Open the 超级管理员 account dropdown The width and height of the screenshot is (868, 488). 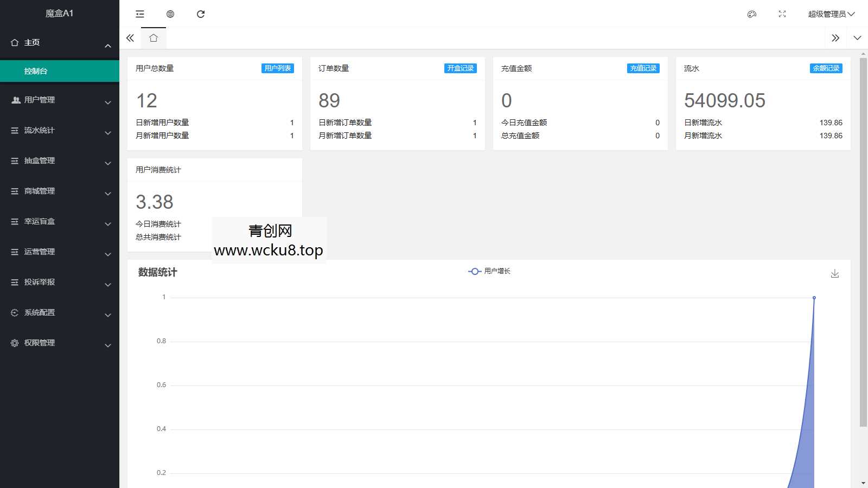click(831, 14)
